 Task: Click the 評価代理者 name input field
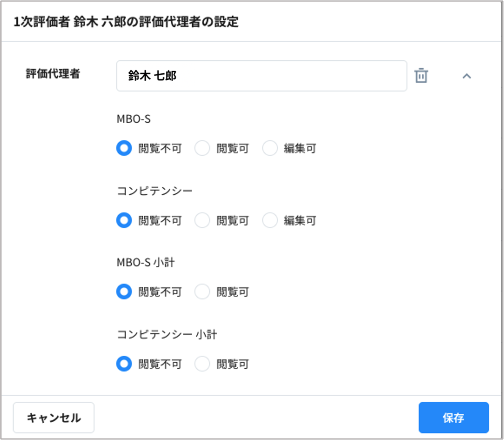point(261,76)
